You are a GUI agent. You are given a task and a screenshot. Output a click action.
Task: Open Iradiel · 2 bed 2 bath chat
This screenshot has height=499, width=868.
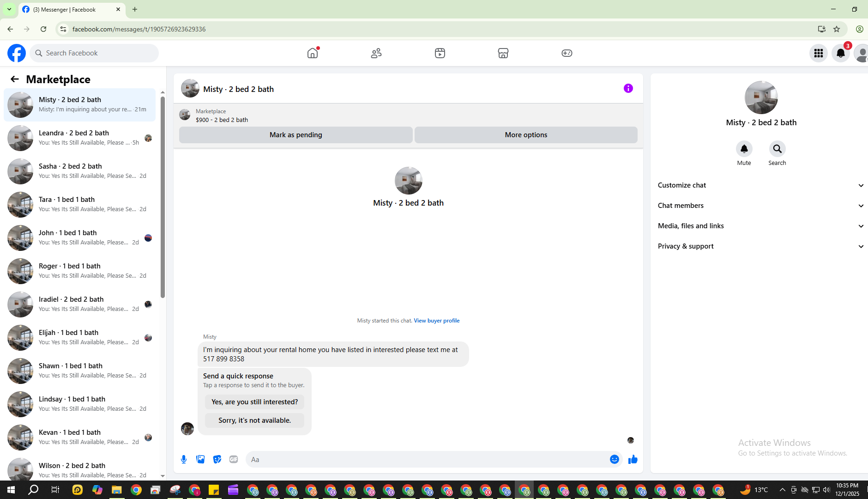point(79,304)
